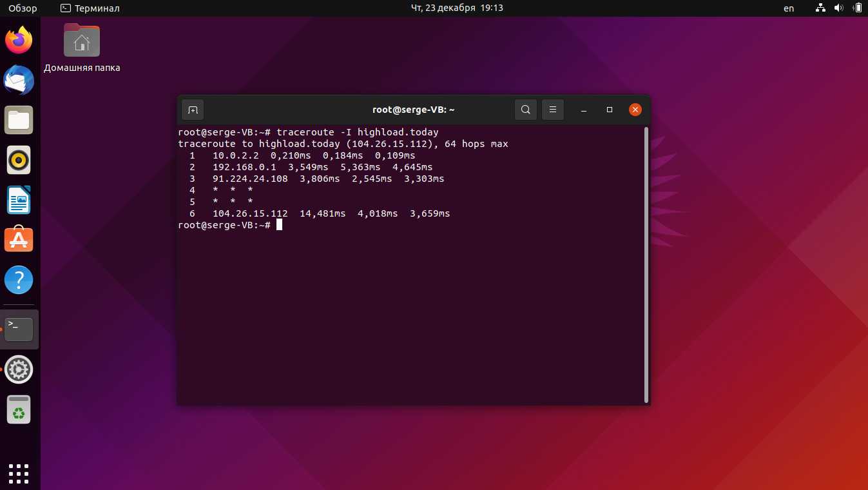
Task: Switch keyboard layout via en indicator
Action: 789,8
